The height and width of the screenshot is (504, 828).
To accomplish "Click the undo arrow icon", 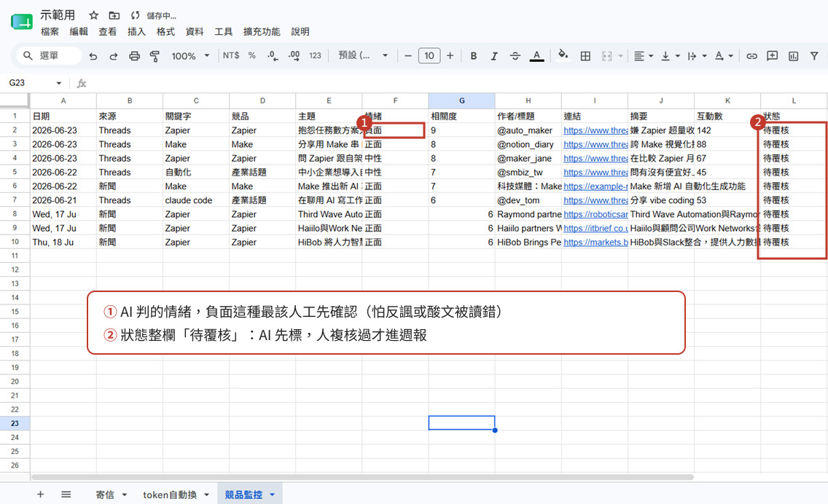I will tap(93, 56).
